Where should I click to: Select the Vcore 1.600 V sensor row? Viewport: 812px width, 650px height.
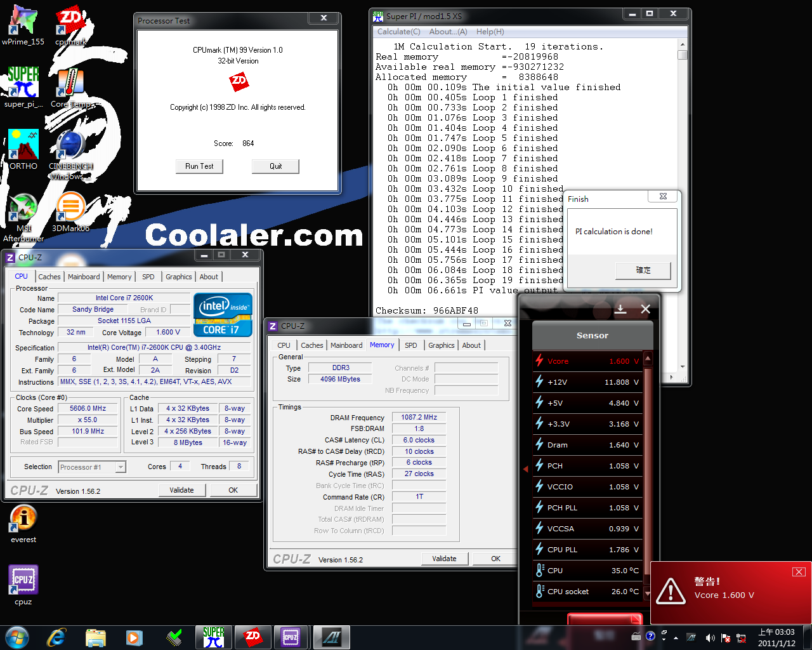pyautogui.click(x=587, y=361)
